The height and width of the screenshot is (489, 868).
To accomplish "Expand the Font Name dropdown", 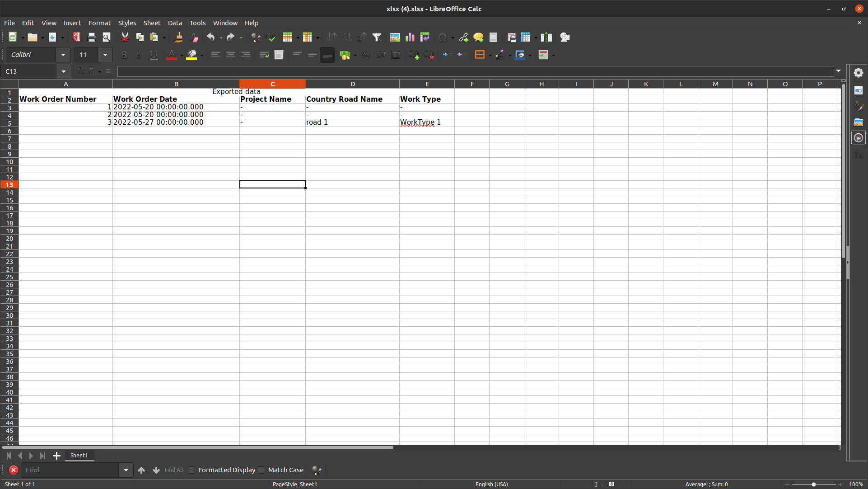I will tap(63, 55).
